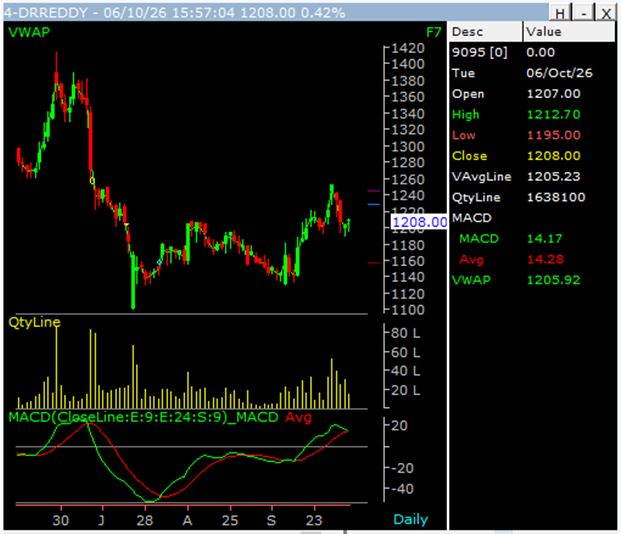Click the red Avg indicator label
The height and width of the screenshot is (534, 621).
tap(298, 417)
